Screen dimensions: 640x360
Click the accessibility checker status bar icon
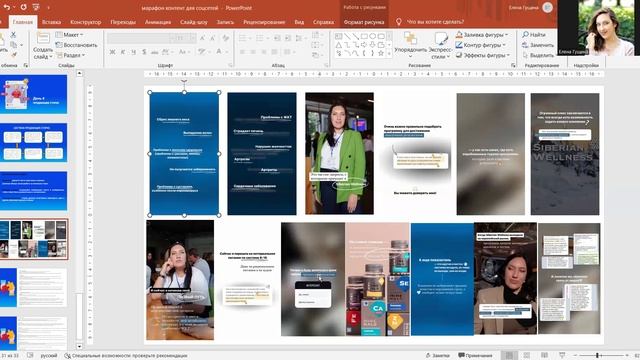tap(67, 356)
